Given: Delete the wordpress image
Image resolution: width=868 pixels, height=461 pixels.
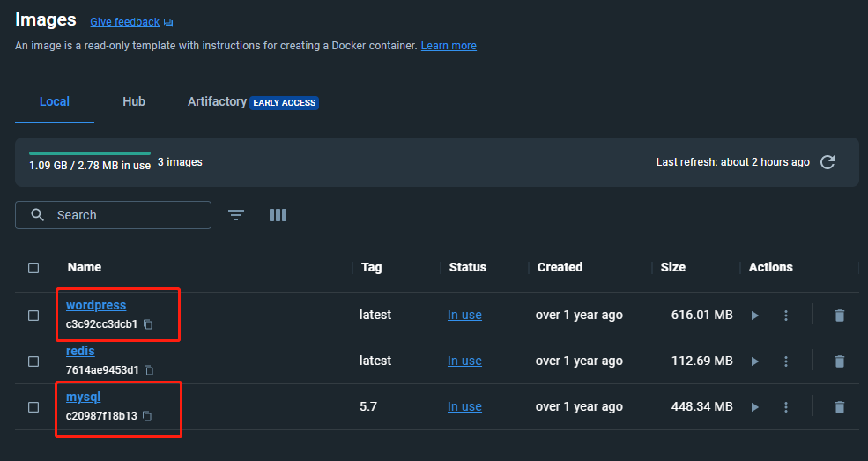Looking at the screenshot, I should point(839,316).
